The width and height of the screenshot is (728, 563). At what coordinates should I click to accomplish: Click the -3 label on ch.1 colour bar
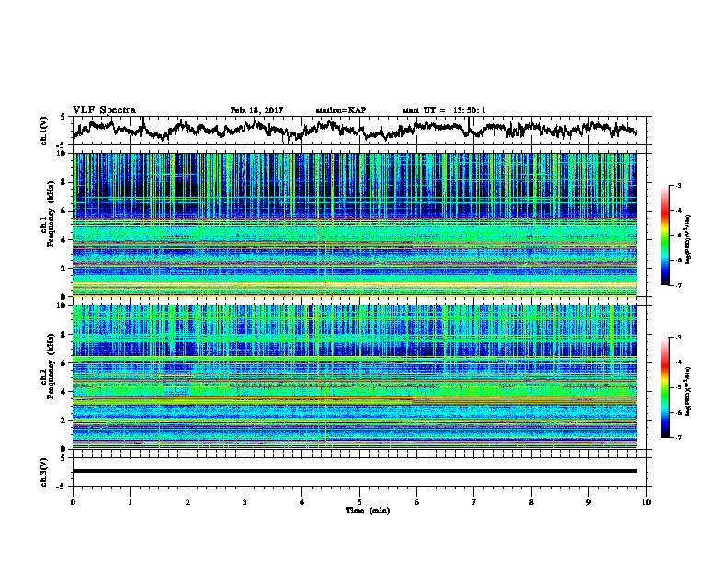point(677,185)
